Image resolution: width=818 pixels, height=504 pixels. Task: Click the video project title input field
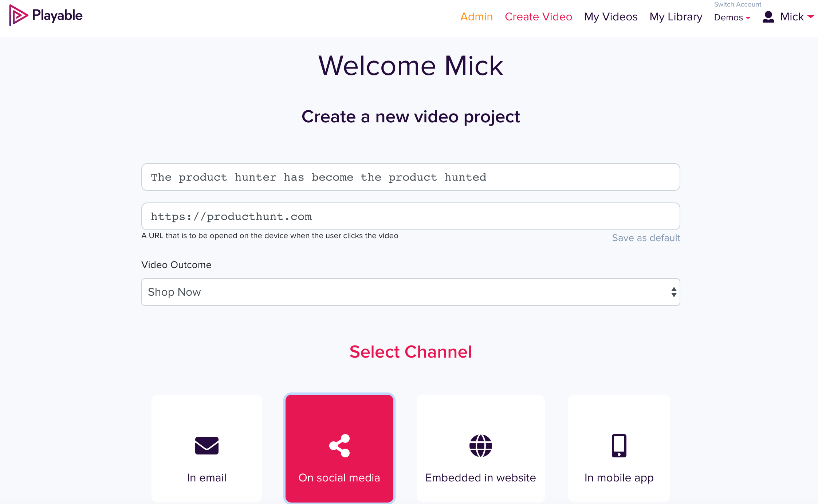(410, 177)
